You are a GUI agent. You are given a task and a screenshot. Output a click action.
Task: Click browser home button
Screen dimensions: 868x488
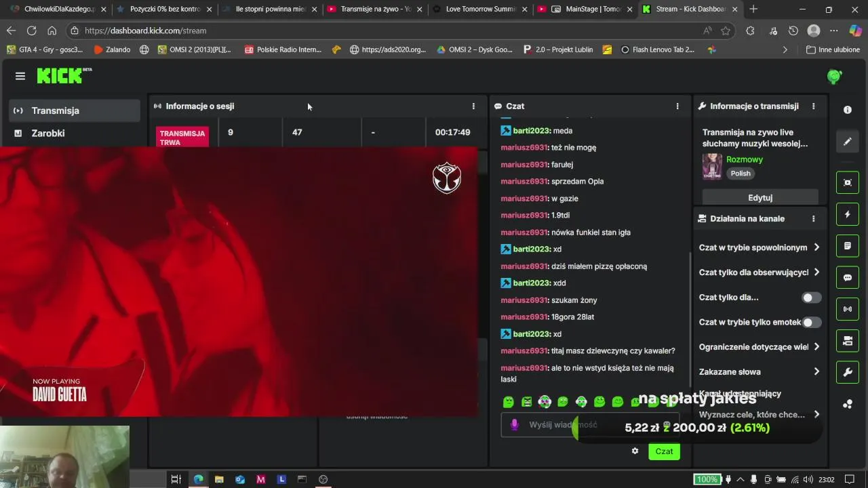click(x=52, y=30)
